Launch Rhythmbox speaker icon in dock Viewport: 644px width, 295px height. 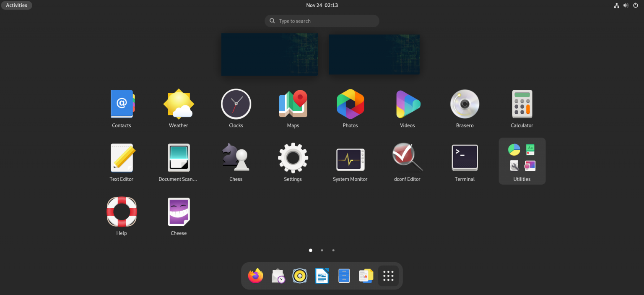click(x=300, y=276)
